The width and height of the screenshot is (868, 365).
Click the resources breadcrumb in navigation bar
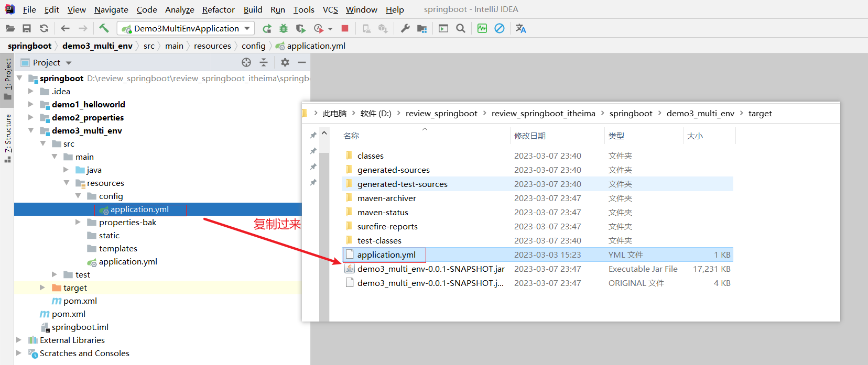pos(212,46)
